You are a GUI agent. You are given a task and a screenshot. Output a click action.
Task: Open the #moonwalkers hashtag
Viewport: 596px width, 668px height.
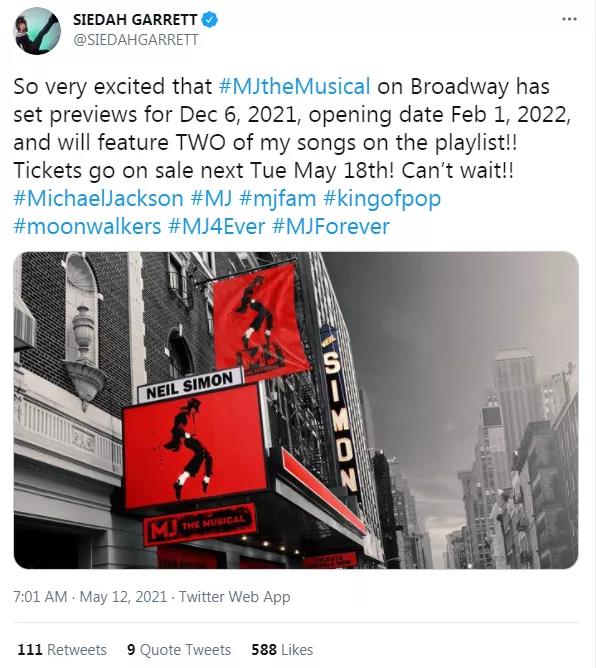pos(87,226)
